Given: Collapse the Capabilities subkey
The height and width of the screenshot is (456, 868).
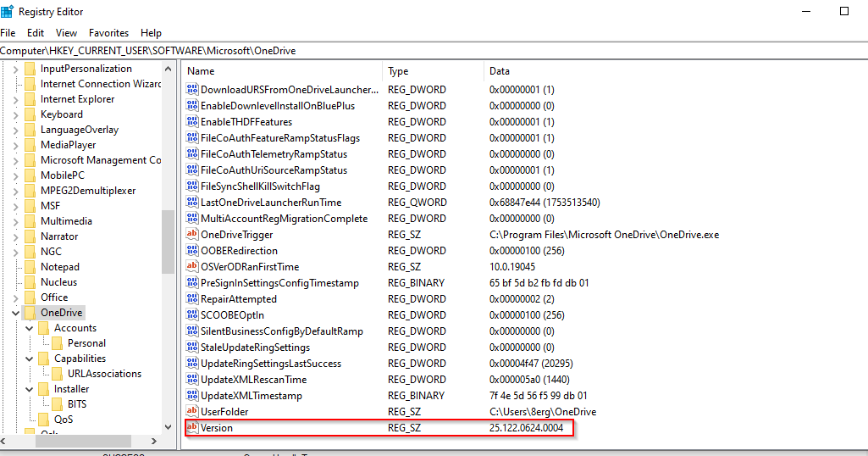Looking at the screenshot, I should click(30, 359).
